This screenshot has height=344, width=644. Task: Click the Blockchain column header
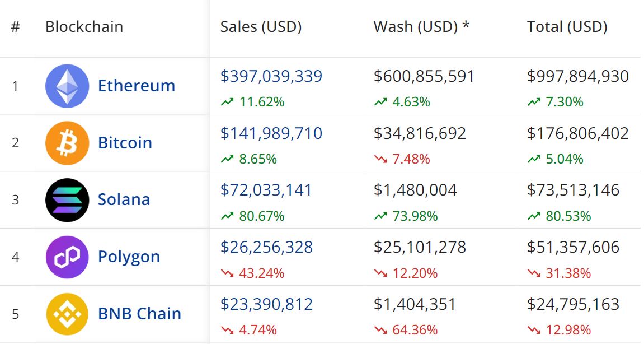(84, 27)
